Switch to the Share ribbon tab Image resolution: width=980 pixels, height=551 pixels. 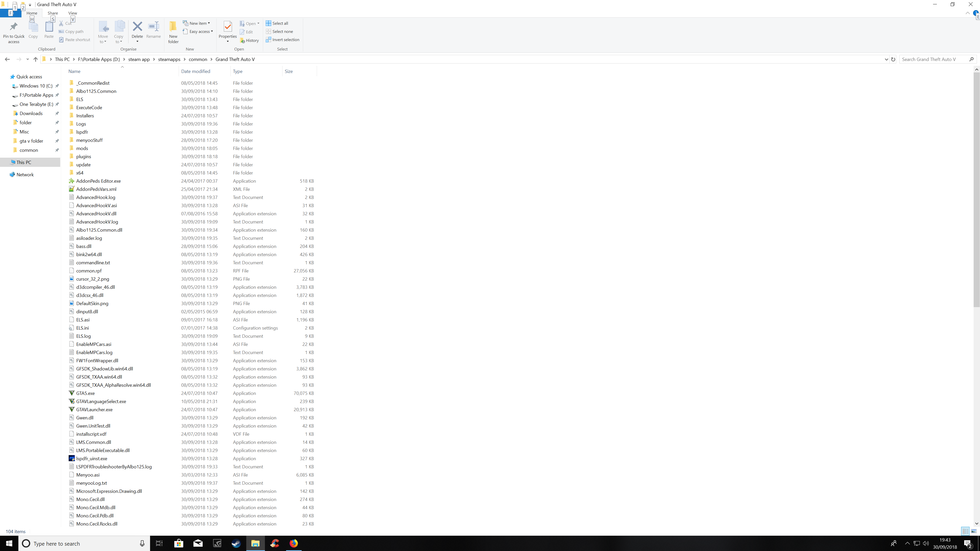coord(53,13)
